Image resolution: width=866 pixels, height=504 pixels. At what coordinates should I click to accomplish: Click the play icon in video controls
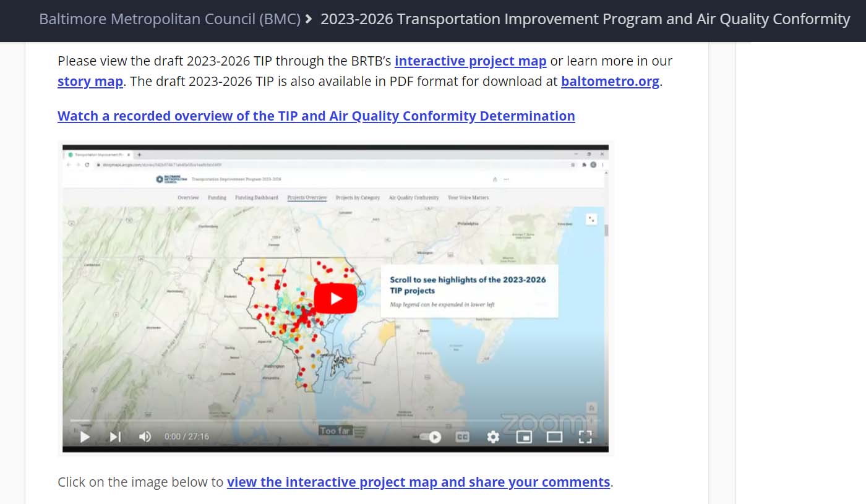click(x=85, y=437)
